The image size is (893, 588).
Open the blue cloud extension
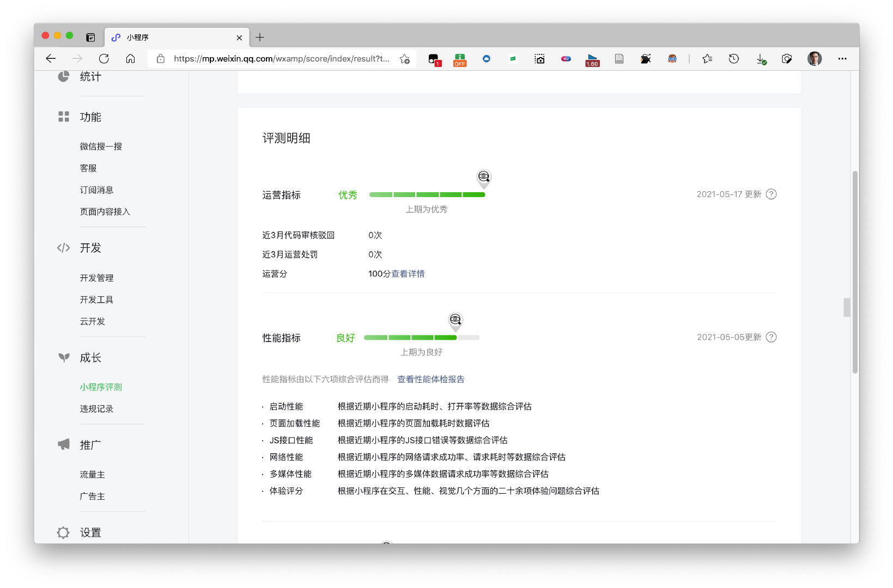487,59
